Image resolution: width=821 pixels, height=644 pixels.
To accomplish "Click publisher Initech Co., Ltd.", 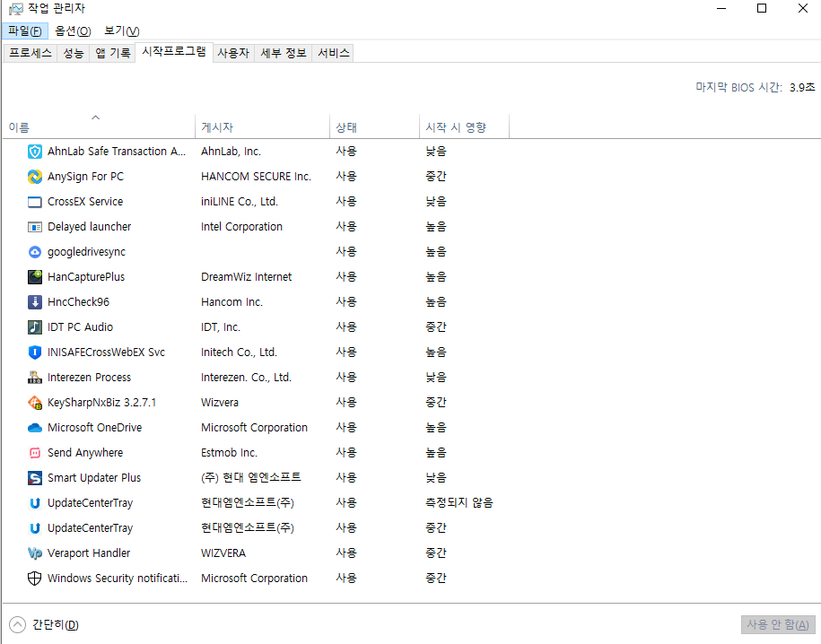I will (239, 352).
